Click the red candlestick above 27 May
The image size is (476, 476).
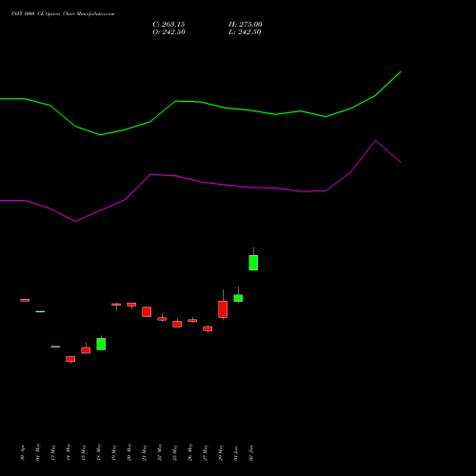point(208,328)
